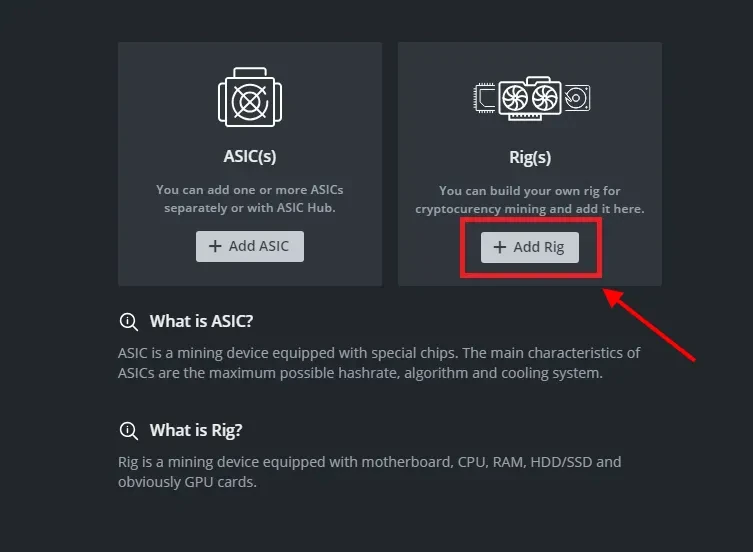Click the plus icon on Add ASIC
Viewport: 753px width, 552px height.
pyautogui.click(x=215, y=246)
